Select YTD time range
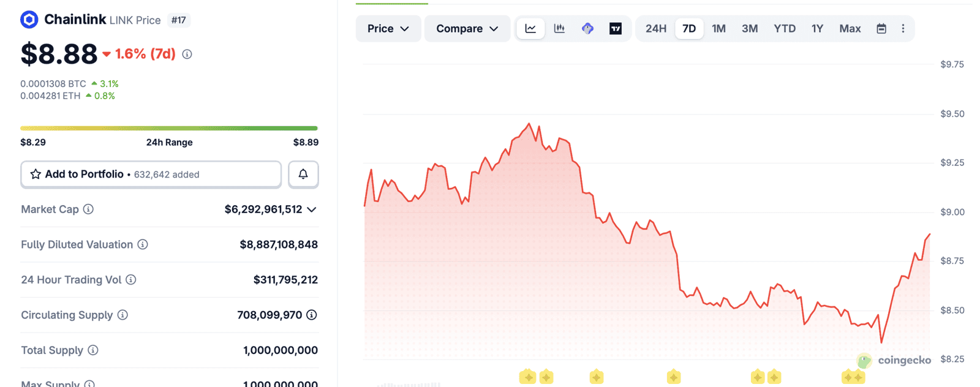980x387 pixels. (x=785, y=29)
